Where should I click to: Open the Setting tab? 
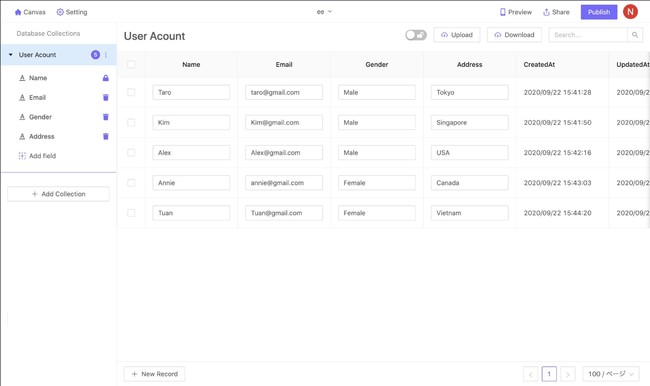[72, 12]
